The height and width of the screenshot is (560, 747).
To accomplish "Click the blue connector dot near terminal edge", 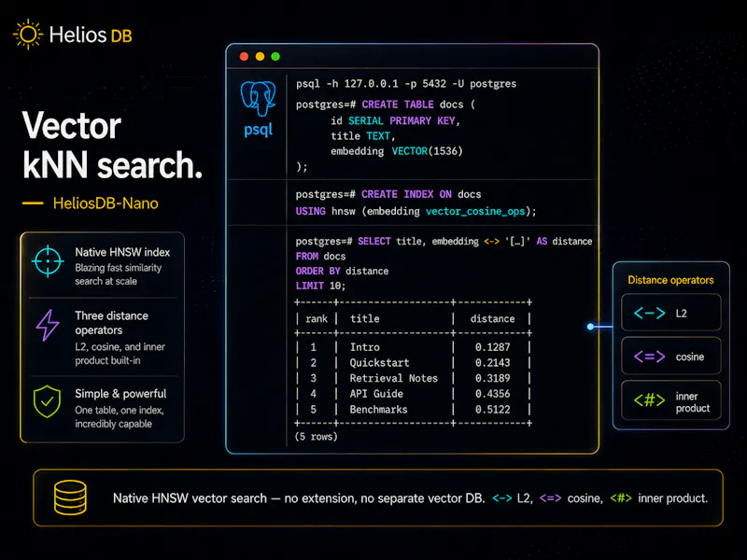I will pos(591,327).
